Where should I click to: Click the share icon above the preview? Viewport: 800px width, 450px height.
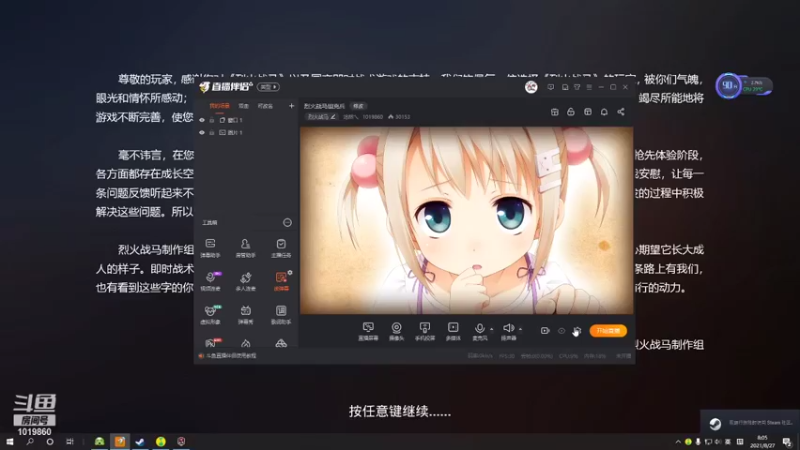pyautogui.click(x=621, y=112)
